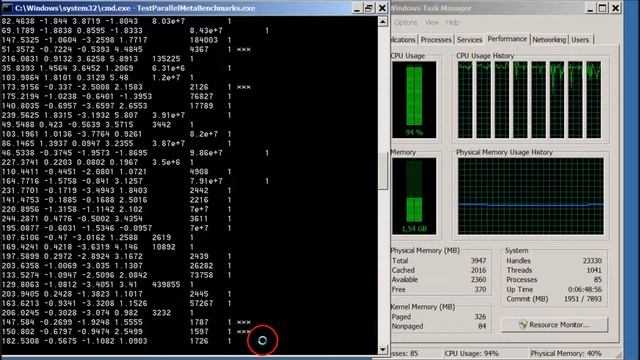The height and width of the screenshot is (360, 640).
Task: Click the Physical Memory Total value 3947
Action: [478, 261]
